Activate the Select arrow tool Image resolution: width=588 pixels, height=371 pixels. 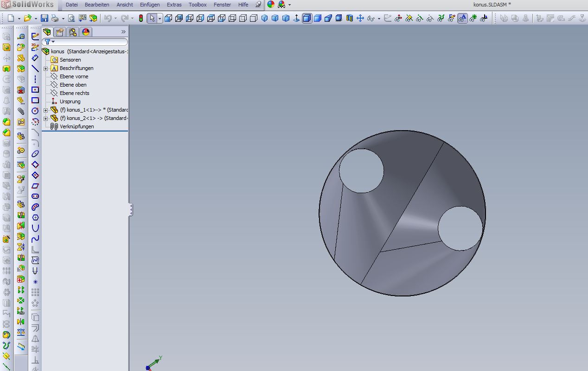point(152,19)
